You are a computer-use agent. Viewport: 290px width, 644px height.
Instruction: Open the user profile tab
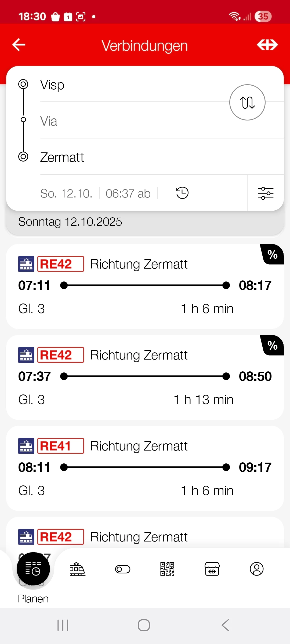click(257, 569)
